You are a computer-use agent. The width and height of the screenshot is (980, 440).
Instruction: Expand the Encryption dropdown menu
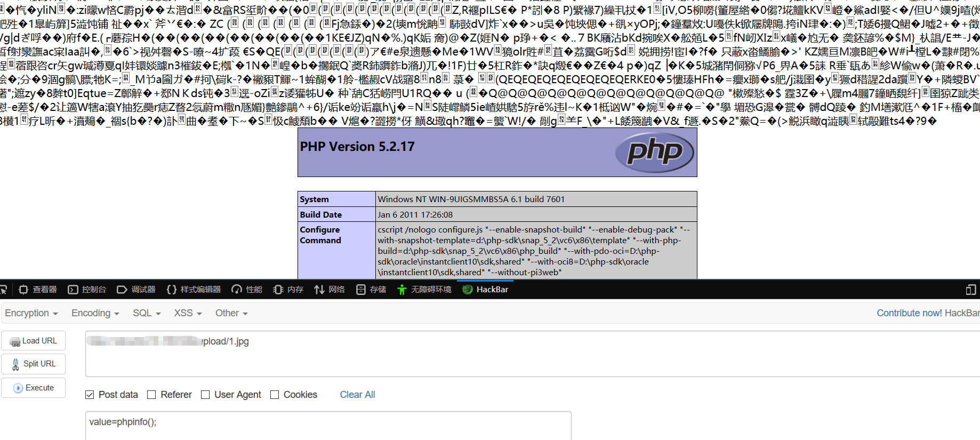(31, 313)
